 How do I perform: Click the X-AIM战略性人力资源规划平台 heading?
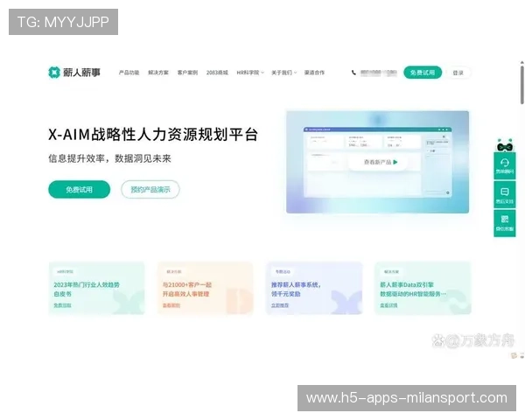click(x=153, y=135)
